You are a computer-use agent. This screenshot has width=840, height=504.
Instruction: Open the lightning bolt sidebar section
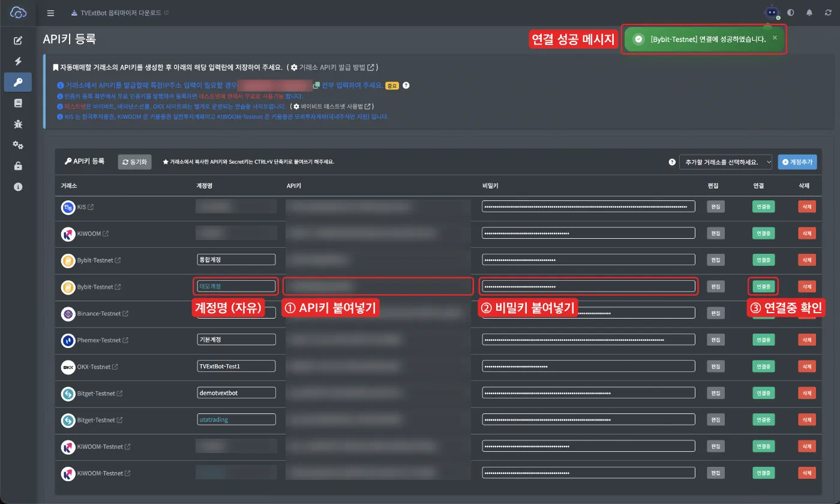tap(18, 61)
